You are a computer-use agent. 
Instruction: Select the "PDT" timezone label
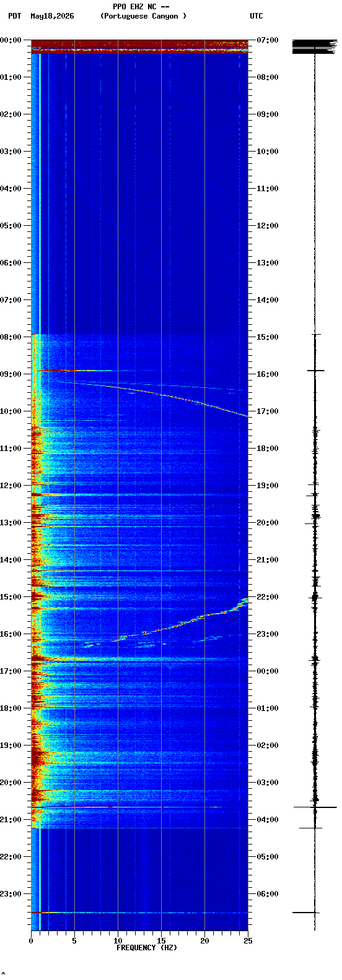(14, 16)
